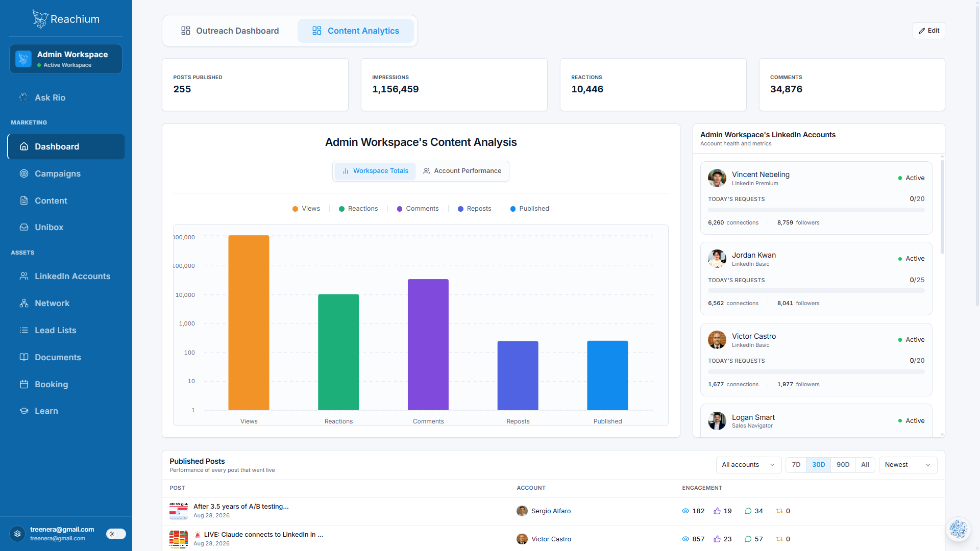
Task: Open Learn section
Action: click(66, 411)
